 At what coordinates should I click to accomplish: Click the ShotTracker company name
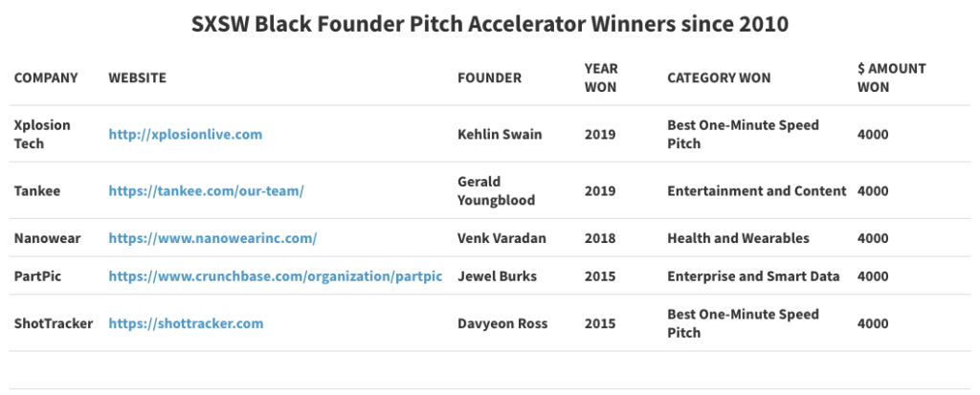(x=54, y=324)
